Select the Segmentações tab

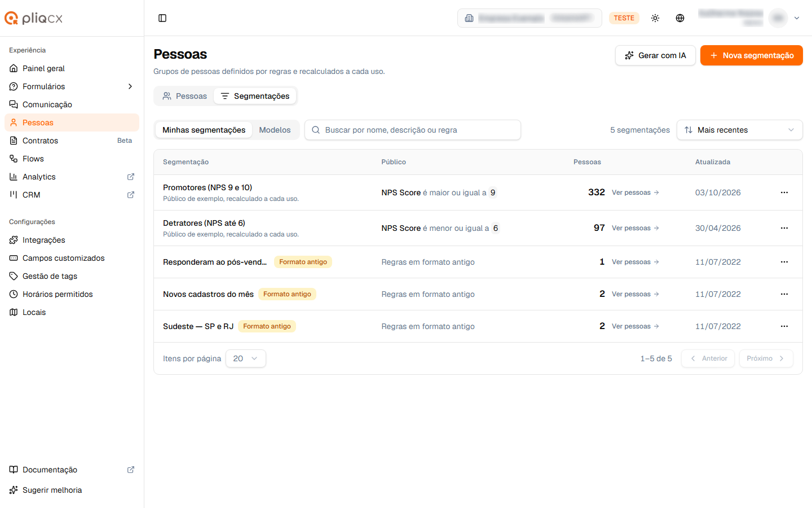[255, 96]
